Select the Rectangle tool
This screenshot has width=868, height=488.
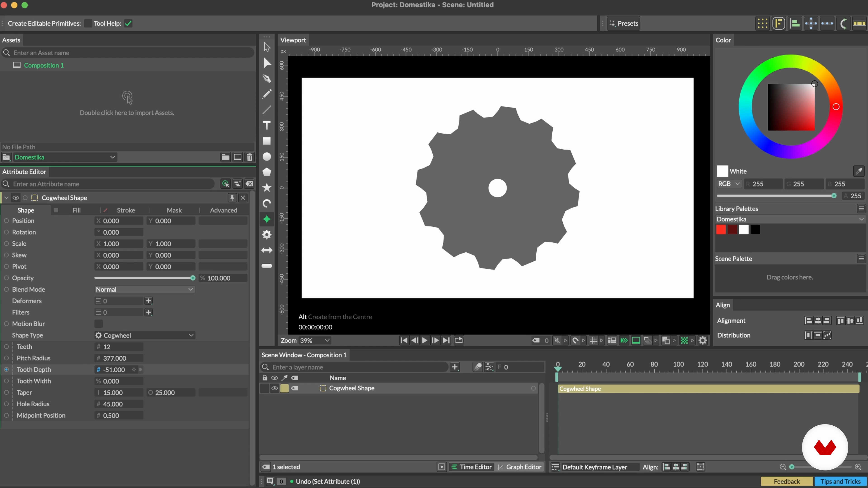click(x=267, y=141)
